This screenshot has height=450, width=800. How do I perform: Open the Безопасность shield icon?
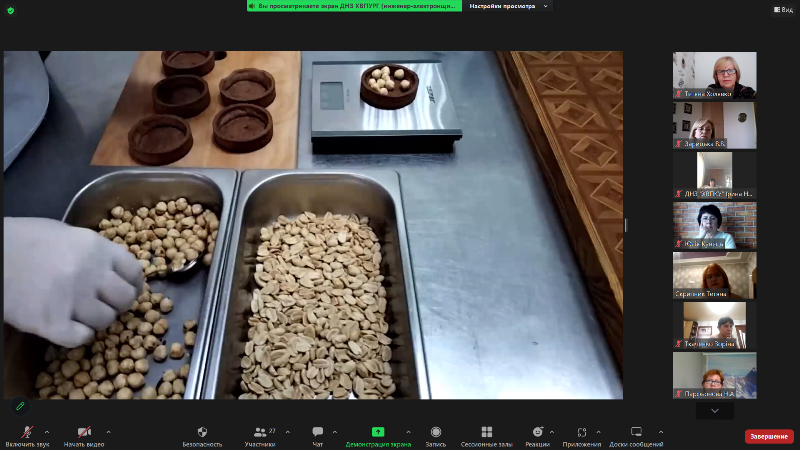[202, 432]
